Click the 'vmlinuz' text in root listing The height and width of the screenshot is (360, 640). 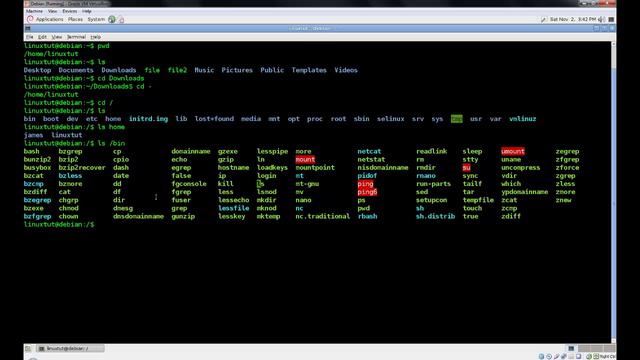pyautogui.click(x=522, y=119)
